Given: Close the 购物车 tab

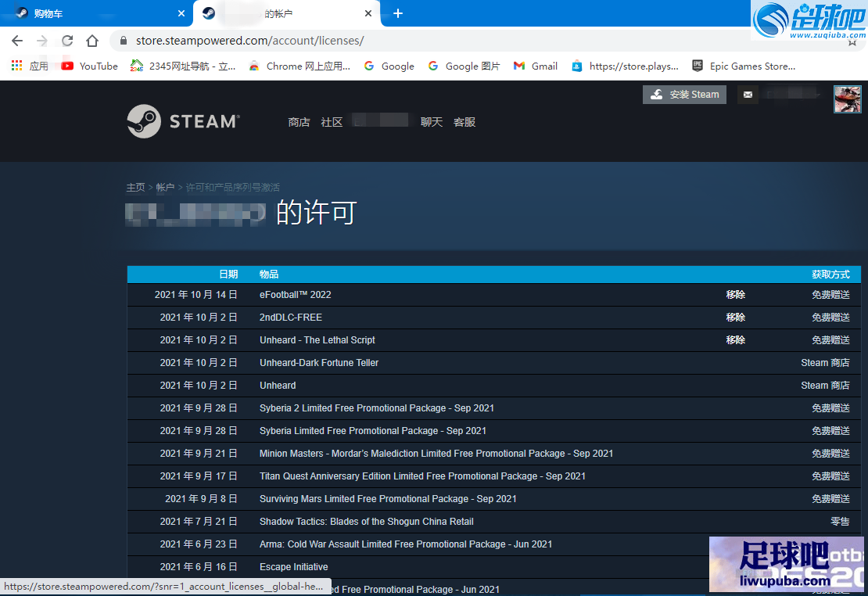Looking at the screenshot, I should click(181, 13).
